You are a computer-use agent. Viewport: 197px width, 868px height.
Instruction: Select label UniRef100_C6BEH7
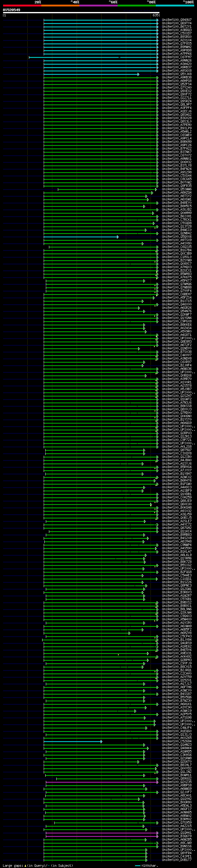point(177,294)
